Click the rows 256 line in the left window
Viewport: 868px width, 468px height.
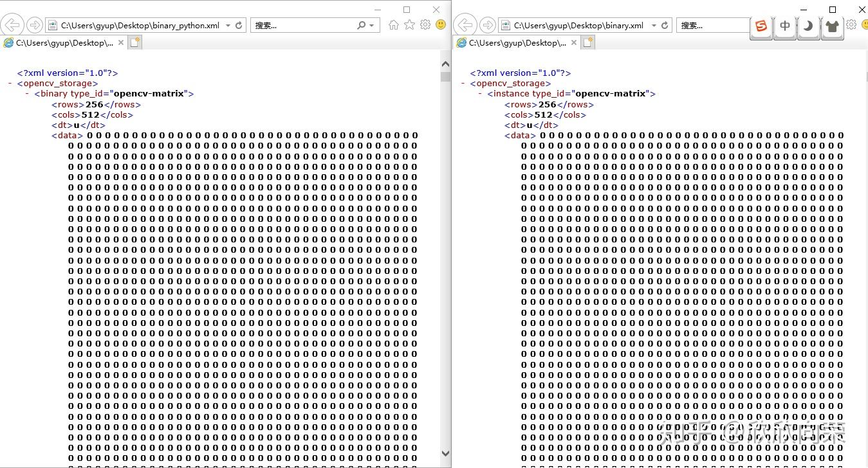tap(96, 105)
